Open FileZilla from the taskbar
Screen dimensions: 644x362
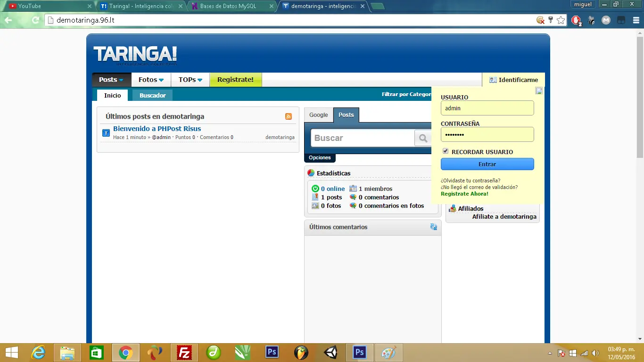coord(184,352)
